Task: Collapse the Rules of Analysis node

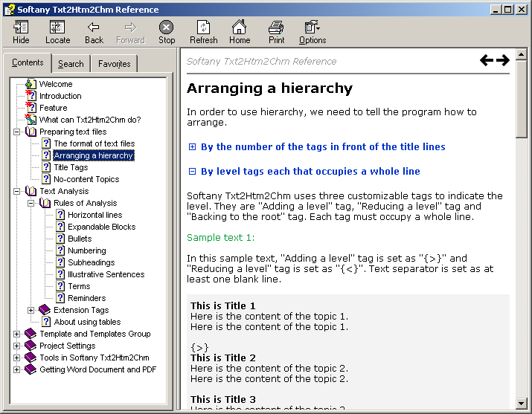Action: click(x=31, y=203)
